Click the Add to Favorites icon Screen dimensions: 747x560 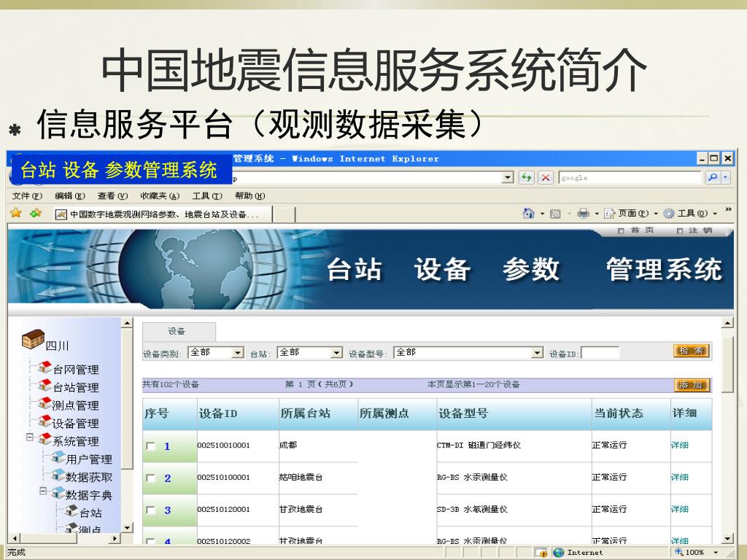tap(36, 214)
